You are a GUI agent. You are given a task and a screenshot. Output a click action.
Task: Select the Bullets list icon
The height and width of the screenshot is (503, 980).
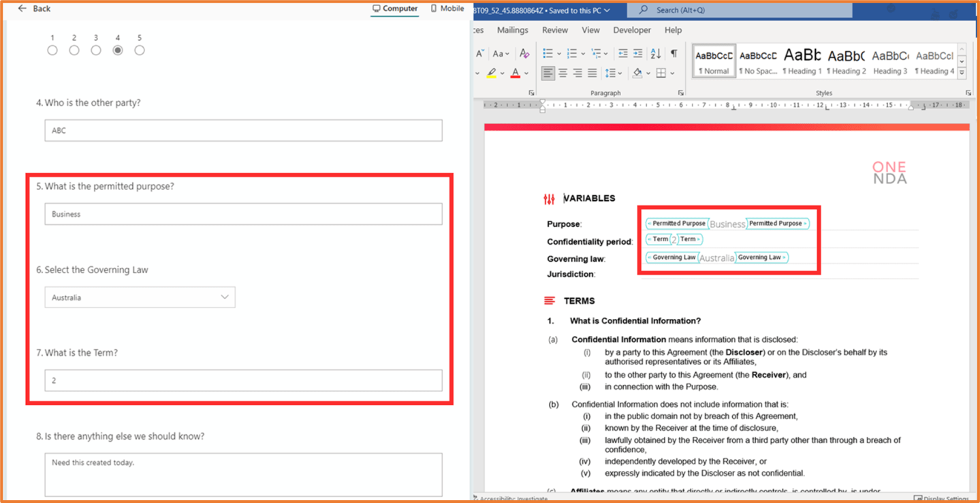coord(549,53)
